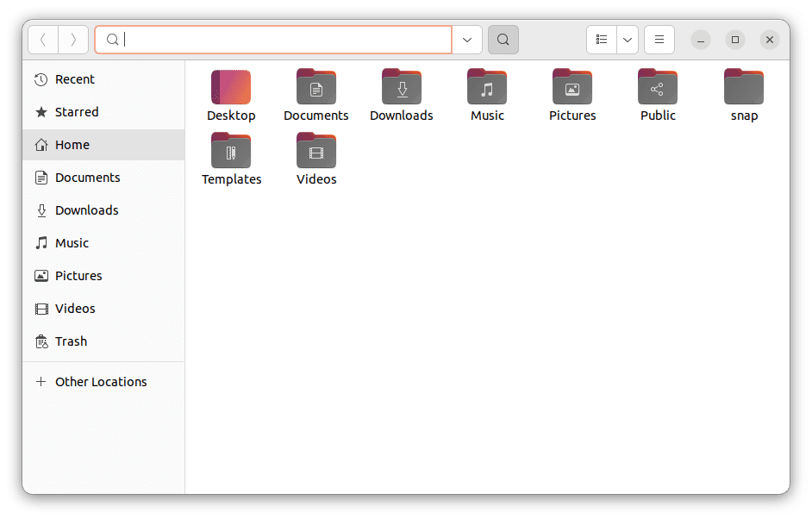
Task: Open the Templates folder icon
Action: click(231, 152)
